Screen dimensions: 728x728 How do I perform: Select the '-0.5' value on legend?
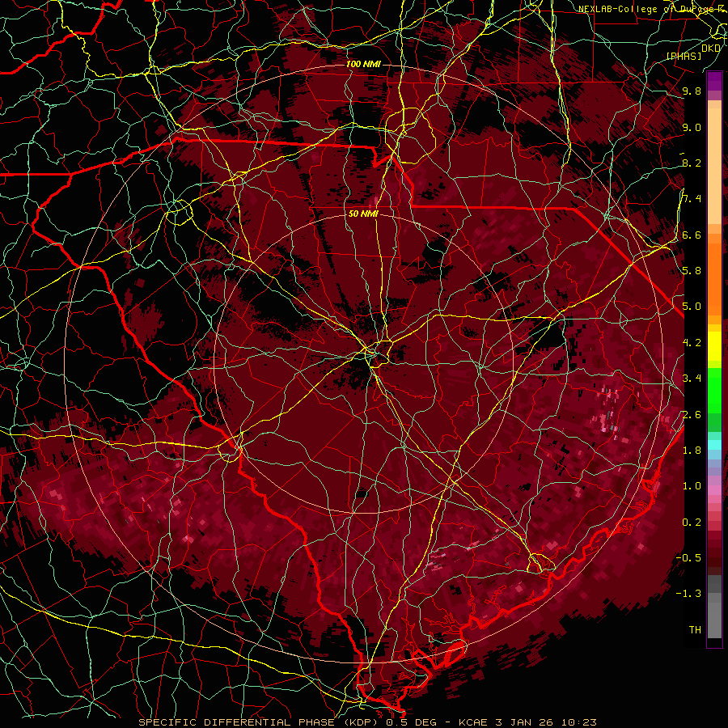pyautogui.click(x=688, y=558)
